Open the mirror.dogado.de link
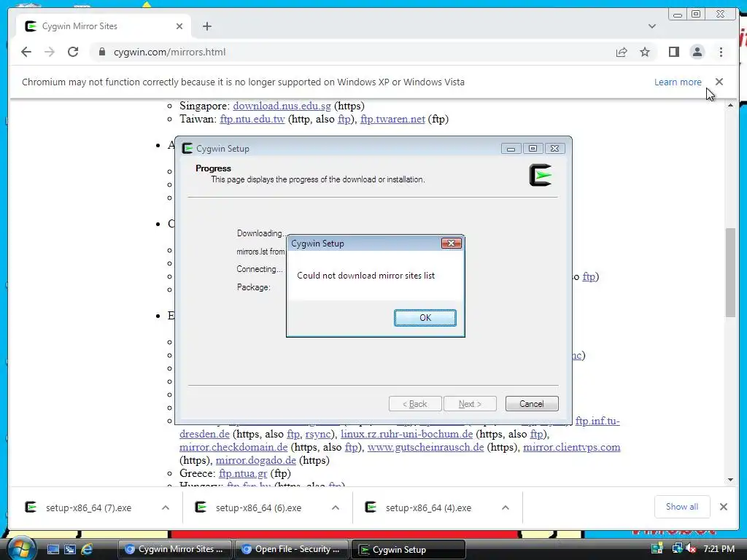 pos(256,461)
